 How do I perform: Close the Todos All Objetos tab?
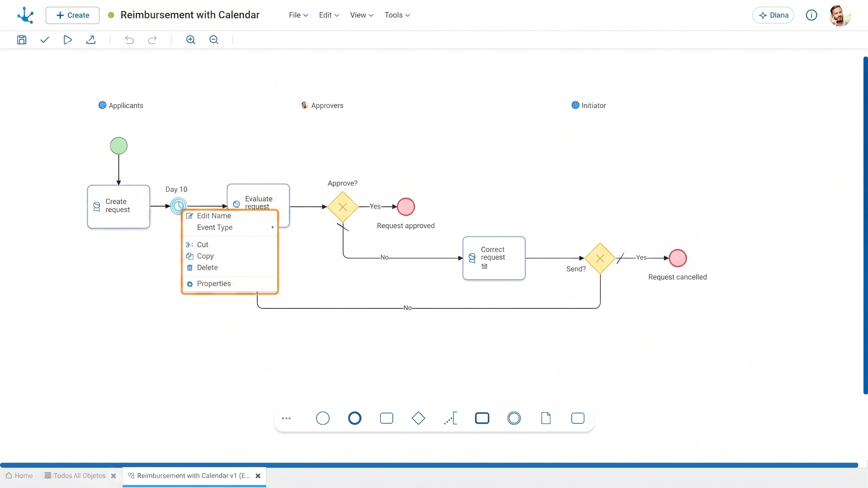[x=114, y=476]
